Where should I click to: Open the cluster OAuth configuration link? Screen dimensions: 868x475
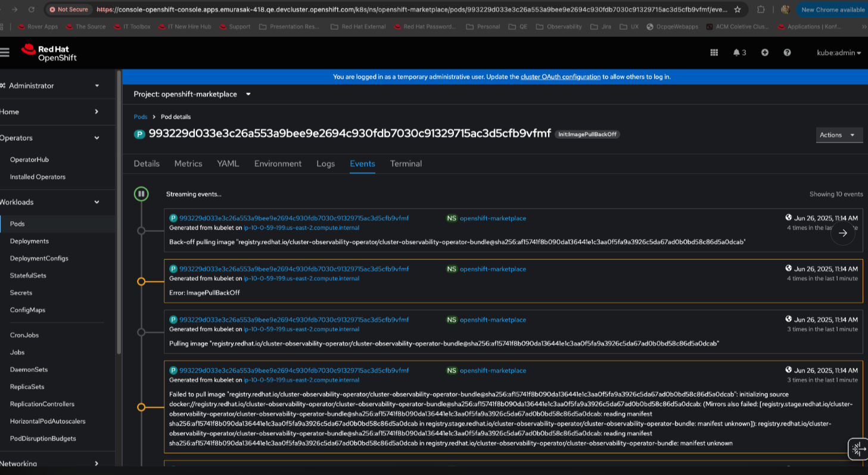pos(561,77)
